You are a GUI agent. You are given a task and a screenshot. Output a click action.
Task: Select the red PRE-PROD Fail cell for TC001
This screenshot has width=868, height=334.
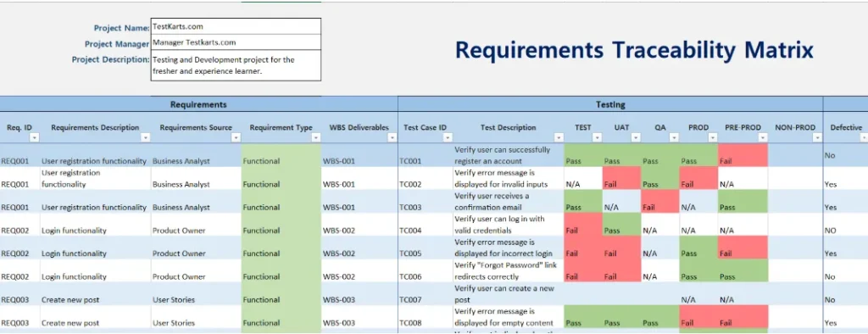pos(743,156)
